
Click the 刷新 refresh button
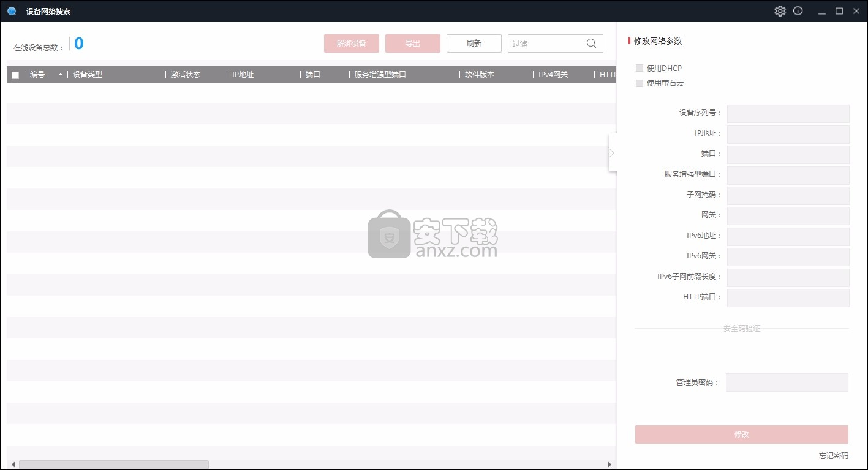(474, 43)
